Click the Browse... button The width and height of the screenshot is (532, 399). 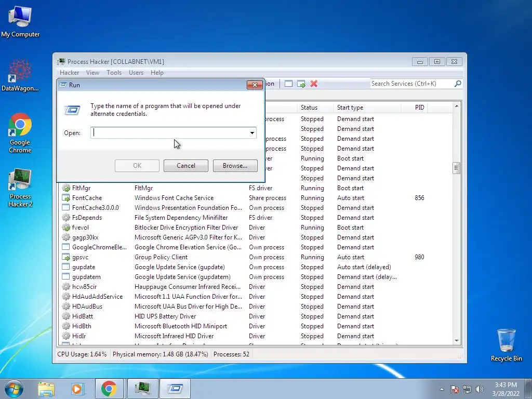[235, 166]
